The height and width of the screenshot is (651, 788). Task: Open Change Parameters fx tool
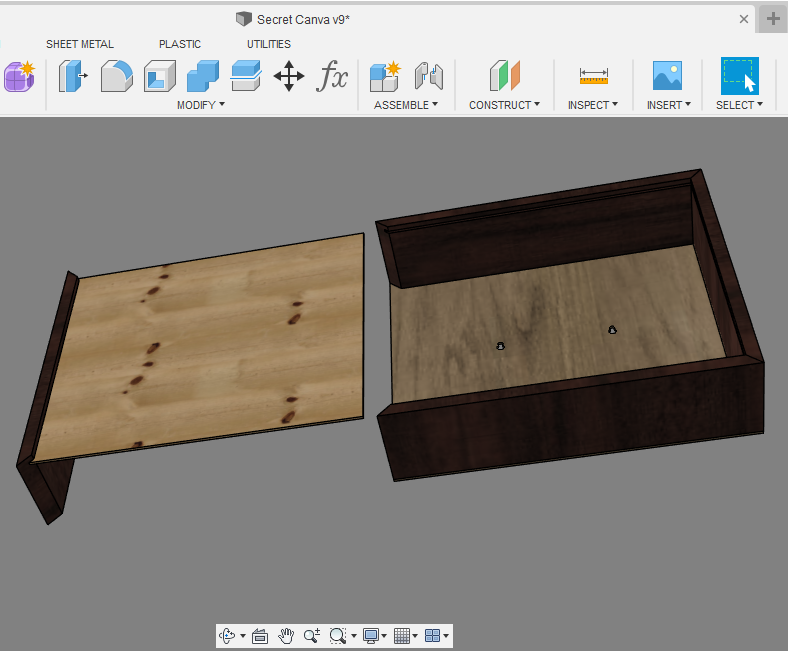tap(332, 76)
